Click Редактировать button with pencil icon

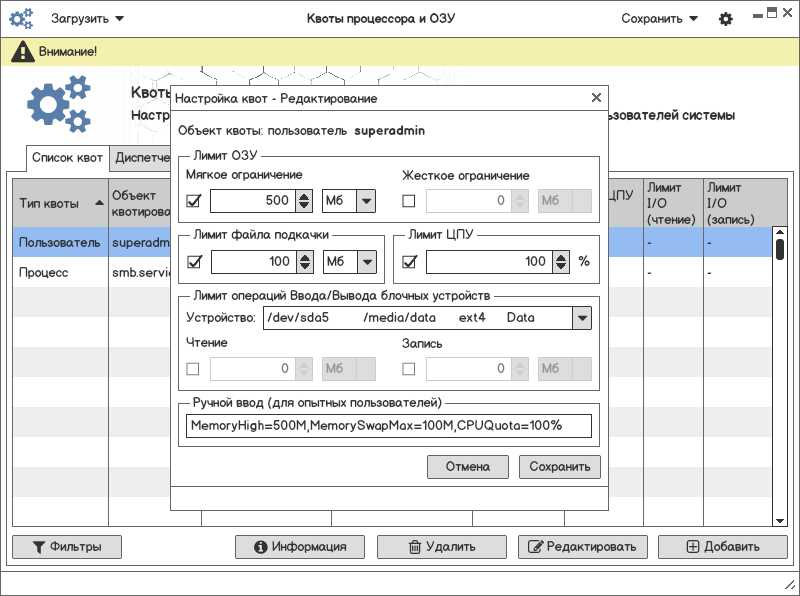click(x=582, y=547)
